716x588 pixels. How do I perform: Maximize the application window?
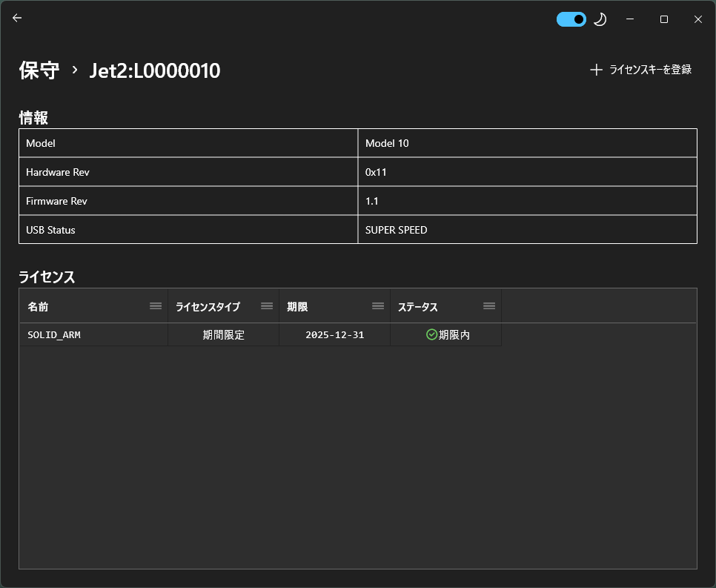(x=664, y=19)
